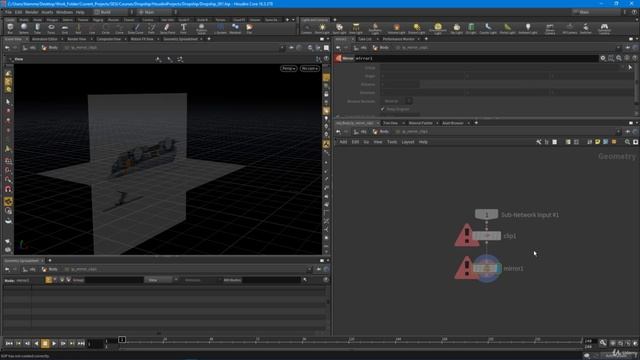Add a Sky Light from shelf
640x360 pixels.
pos(456,28)
